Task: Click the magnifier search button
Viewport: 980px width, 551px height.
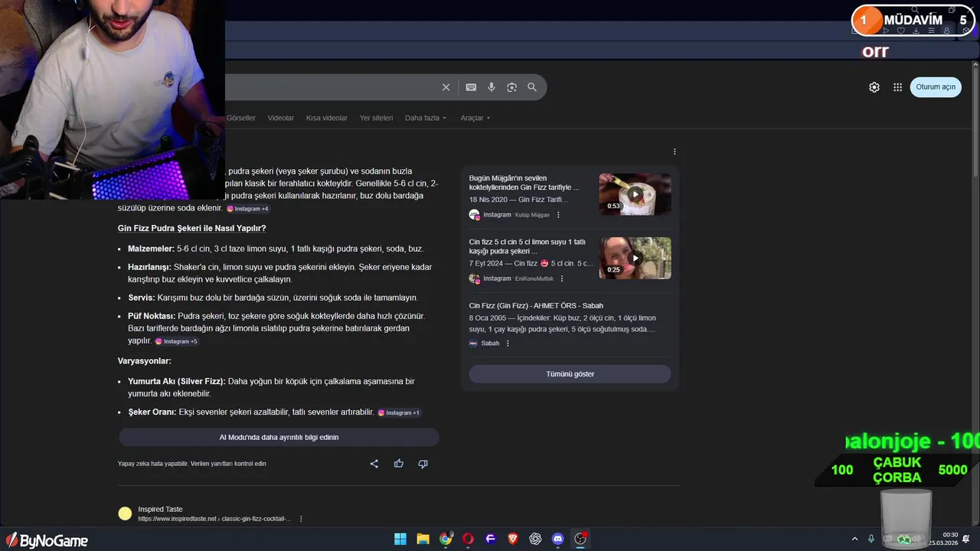Action: click(532, 87)
